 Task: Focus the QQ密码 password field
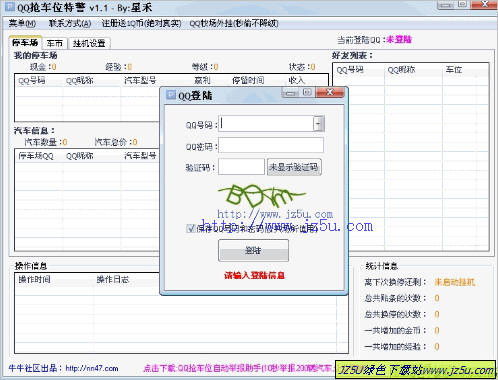click(271, 145)
